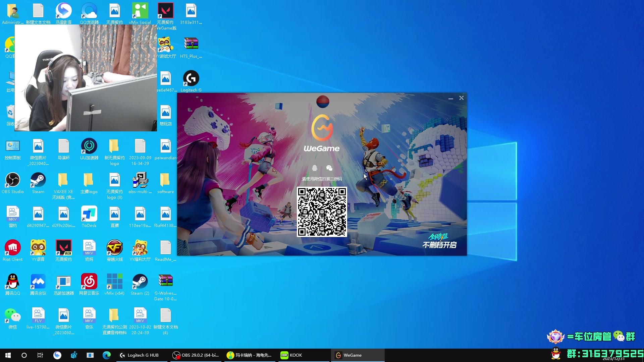Viewport: 644px width, 362px height.
Task: Select the 雷纳 MKV video file
Action: coord(13,217)
